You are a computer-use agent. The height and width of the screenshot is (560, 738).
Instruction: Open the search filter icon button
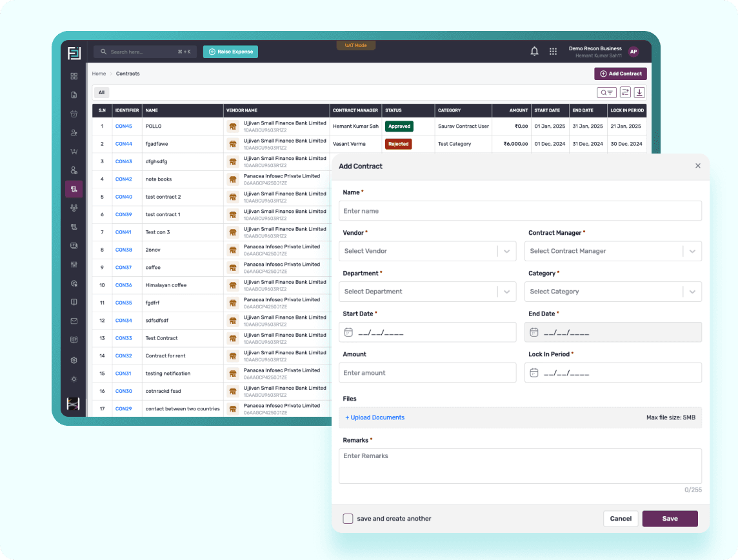(606, 92)
